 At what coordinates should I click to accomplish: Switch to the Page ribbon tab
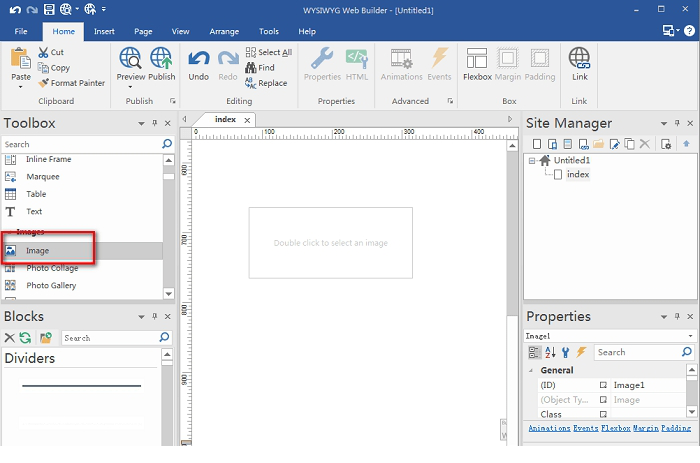tap(143, 31)
